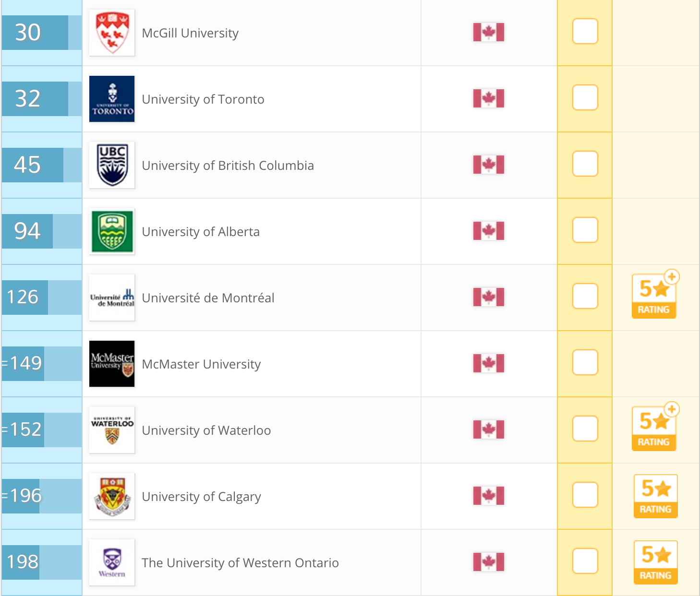
Task: Click Université de Montréal's 5-star plus rating badge
Action: (x=654, y=296)
